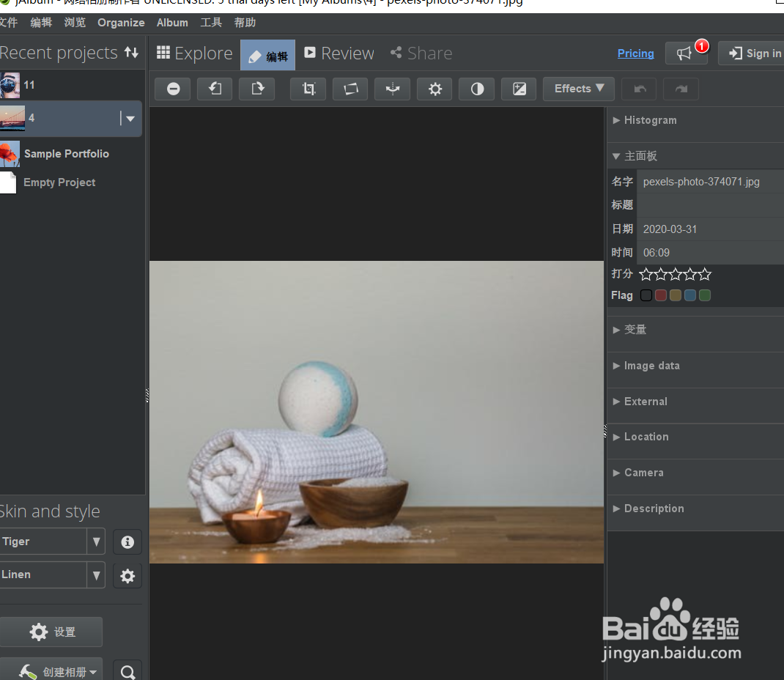Open the Album menu

click(172, 23)
